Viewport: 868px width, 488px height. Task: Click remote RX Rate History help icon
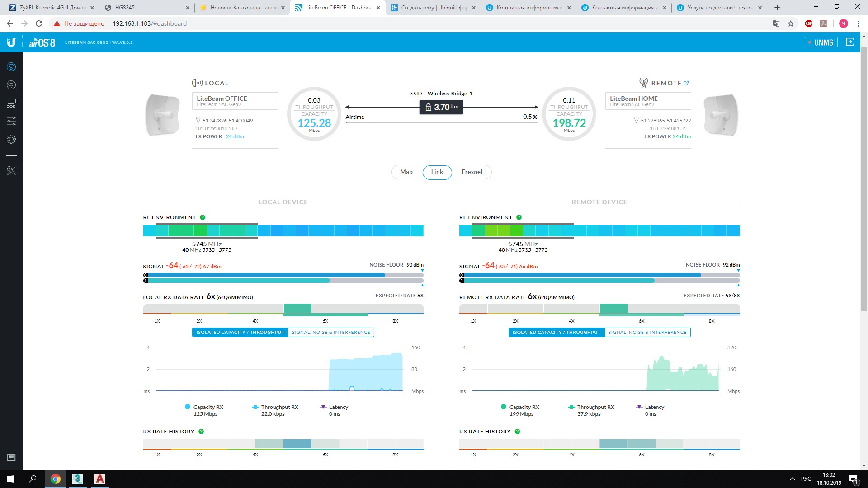pyautogui.click(x=517, y=432)
